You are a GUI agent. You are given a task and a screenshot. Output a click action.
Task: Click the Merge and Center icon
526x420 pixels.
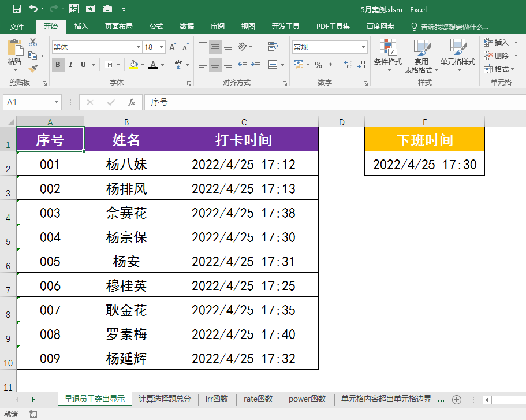pos(273,65)
